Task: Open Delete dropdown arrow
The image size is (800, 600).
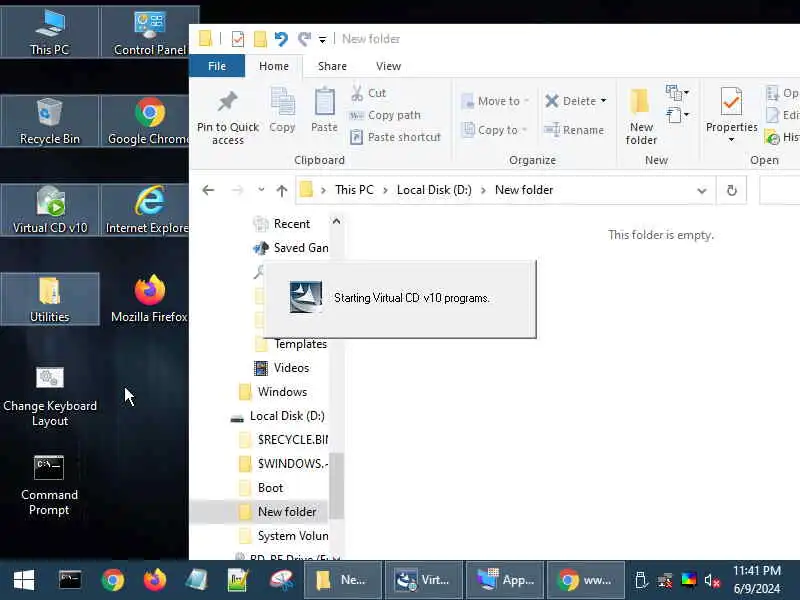Action: (604, 101)
